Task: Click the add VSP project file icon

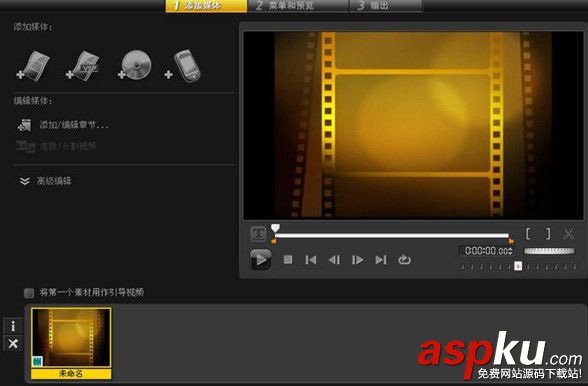Action: (83, 66)
